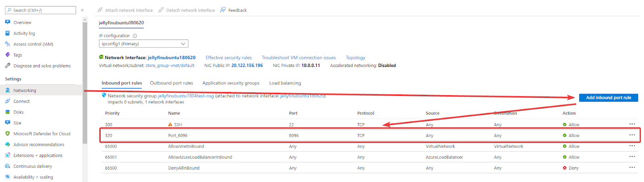Click Add inbound port rule button
The height and width of the screenshot is (182, 644).
tap(609, 98)
